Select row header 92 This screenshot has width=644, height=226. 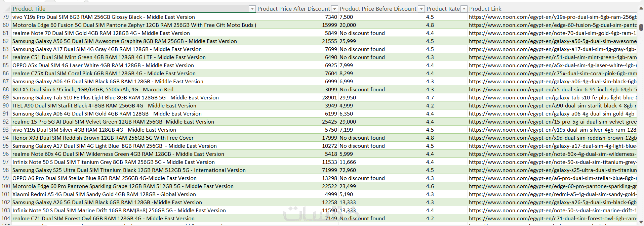(x=6, y=122)
